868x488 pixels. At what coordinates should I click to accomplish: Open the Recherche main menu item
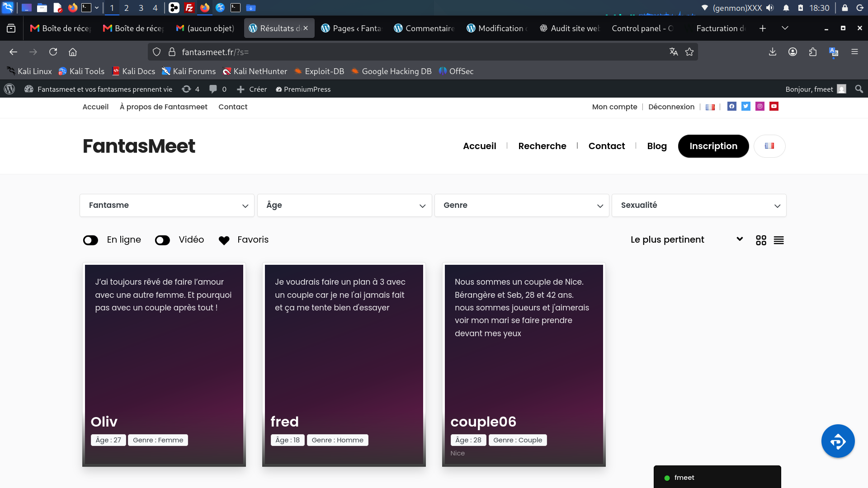(542, 146)
